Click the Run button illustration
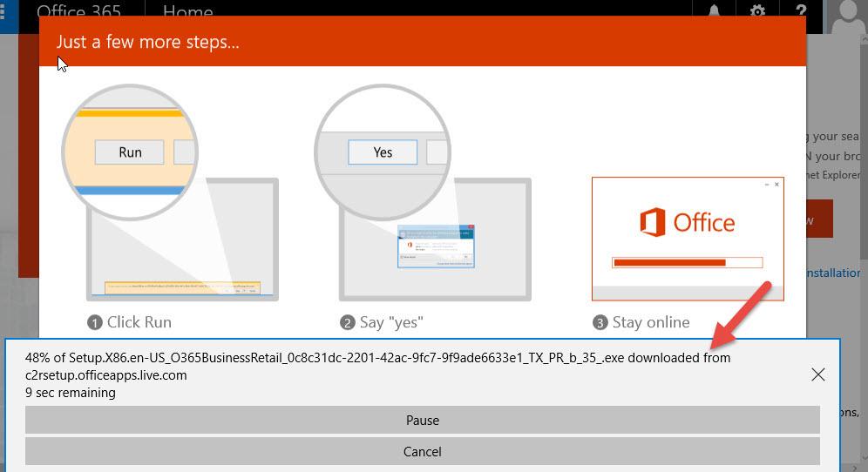This screenshot has height=472, width=868. click(130, 152)
